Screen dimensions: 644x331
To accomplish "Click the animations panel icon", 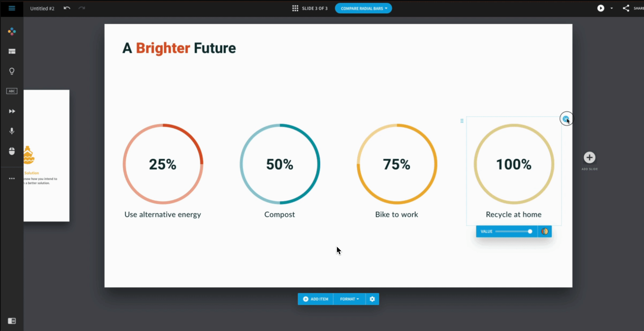I will point(12,111).
